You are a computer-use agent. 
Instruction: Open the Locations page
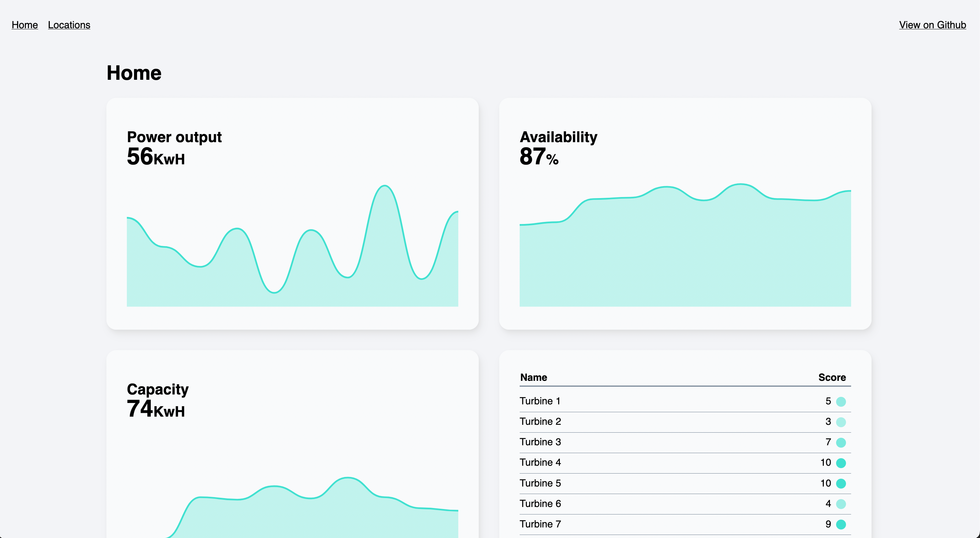69,25
